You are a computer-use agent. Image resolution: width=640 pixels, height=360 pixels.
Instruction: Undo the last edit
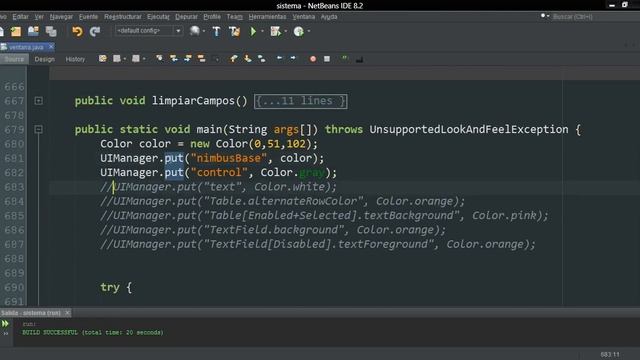[77, 31]
